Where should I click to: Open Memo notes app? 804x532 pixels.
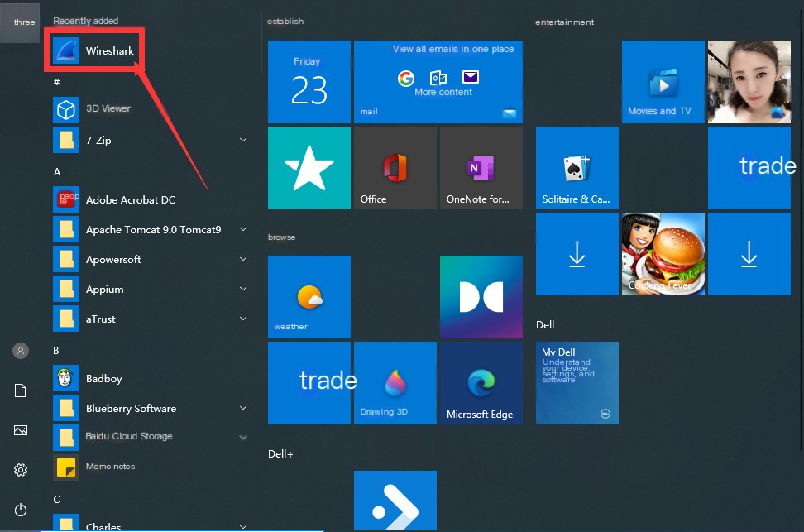(94, 467)
